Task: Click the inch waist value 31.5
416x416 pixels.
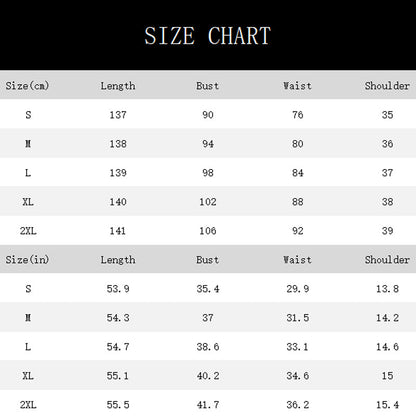Action: point(298,318)
